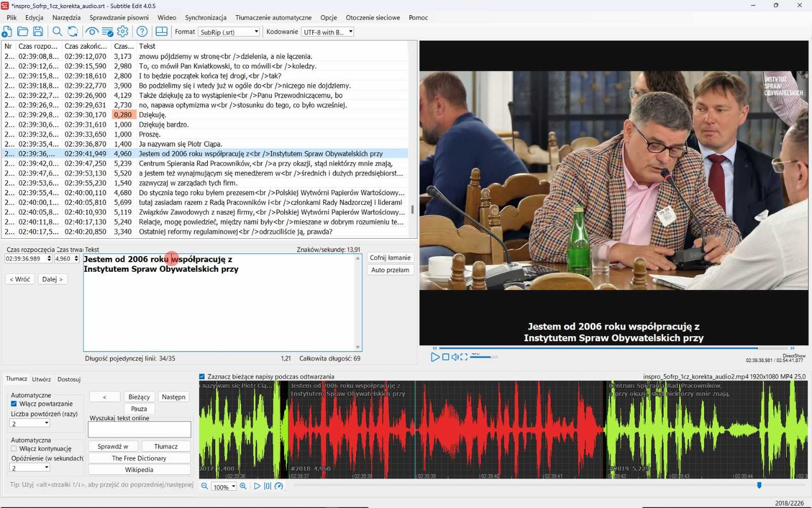812x508 pixels.
Task: Stop video playback with the square icon
Action: [446, 357]
